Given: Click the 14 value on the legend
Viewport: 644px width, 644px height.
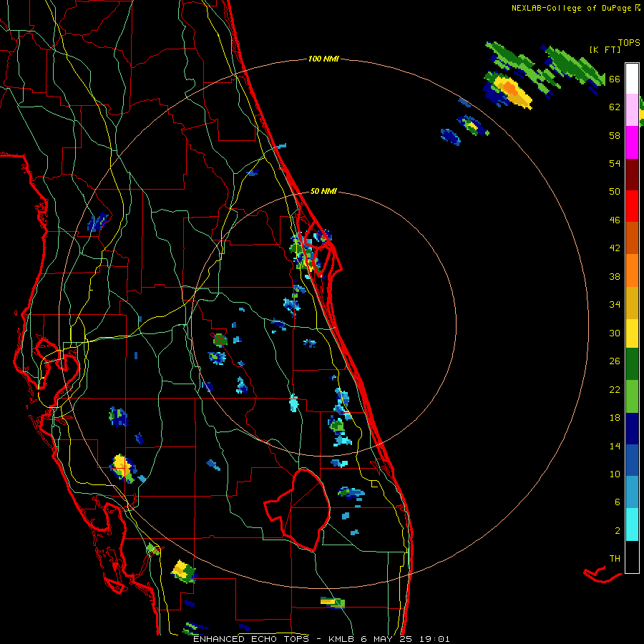Looking at the screenshot, I should pyautogui.click(x=615, y=447).
